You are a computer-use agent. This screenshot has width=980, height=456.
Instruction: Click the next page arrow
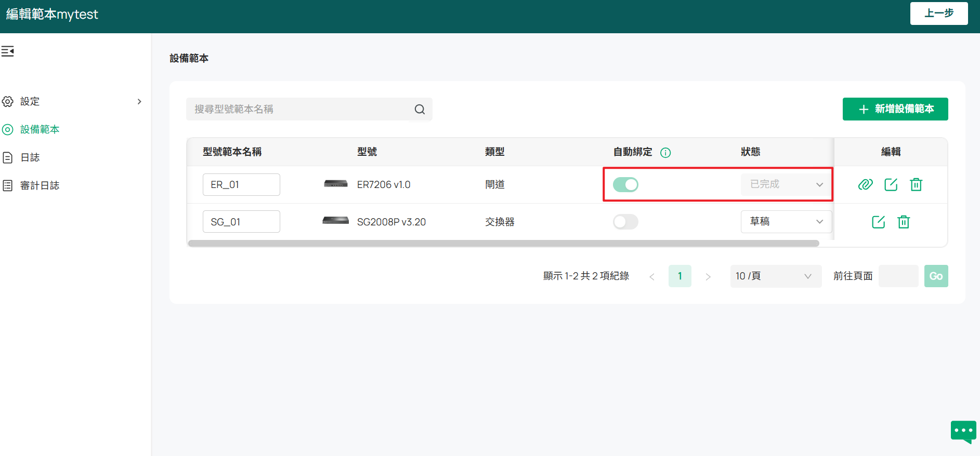coord(708,276)
